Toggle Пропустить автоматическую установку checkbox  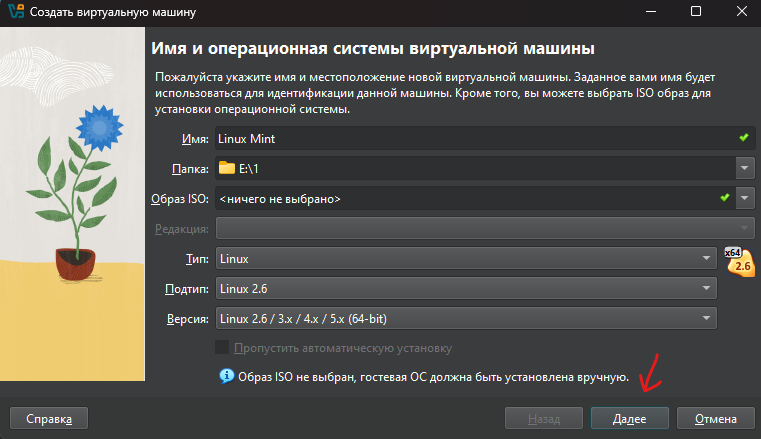[222, 347]
